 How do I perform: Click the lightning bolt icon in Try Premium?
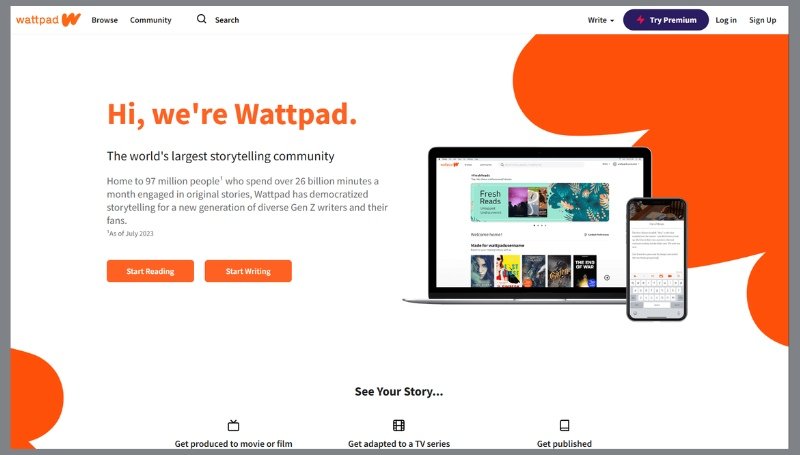point(640,20)
